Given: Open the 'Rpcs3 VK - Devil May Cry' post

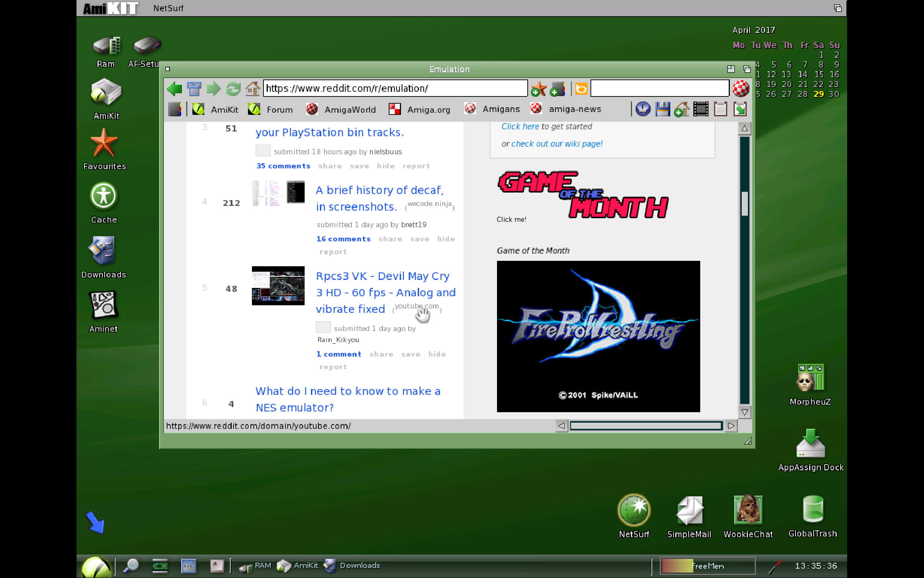Looking at the screenshot, I should click(385, 293).
